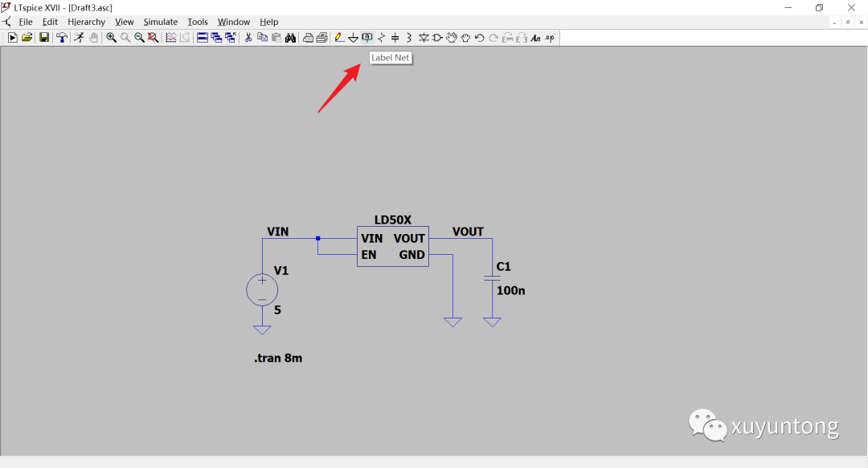Viewport: 868px width, 468px height.
Task: Click the 100n capacitor value
Action: click(x=510, y=291)
